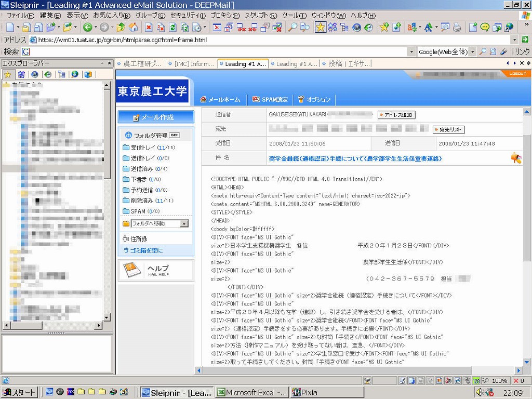Click the 検索 search input field
The width and height of the screenshot is (532, 399).
click(x=215, y=52)
